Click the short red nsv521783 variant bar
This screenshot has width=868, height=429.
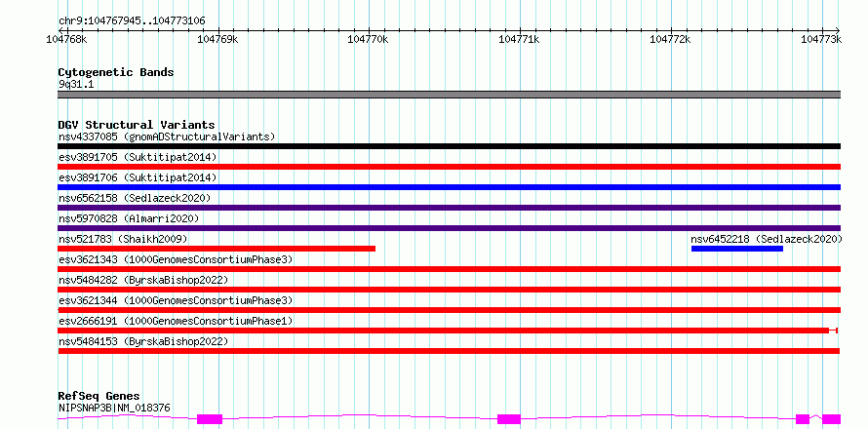click(217, 249)
